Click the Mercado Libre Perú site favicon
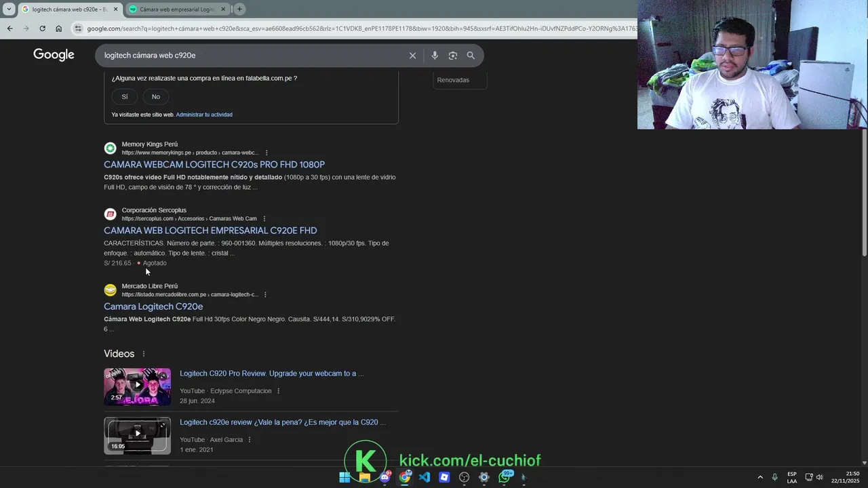 110,290
